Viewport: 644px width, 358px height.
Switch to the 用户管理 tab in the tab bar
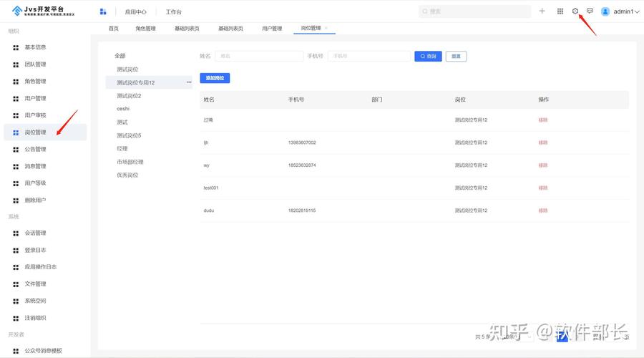point(272,29)
